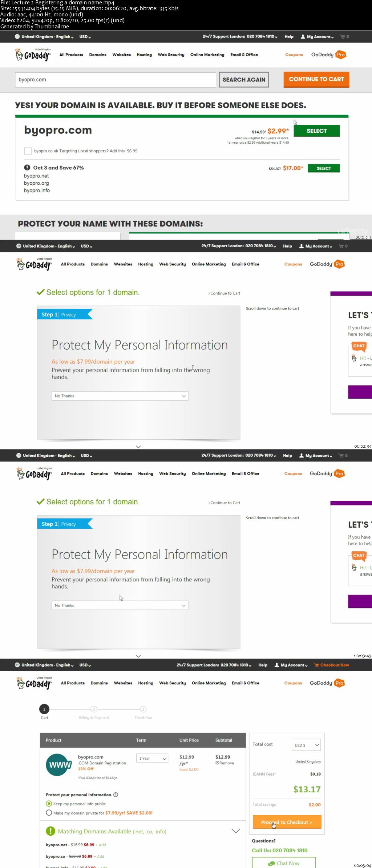Select Make my domain private option
Screen dimensions: 372x868
(x=49, y=813)
